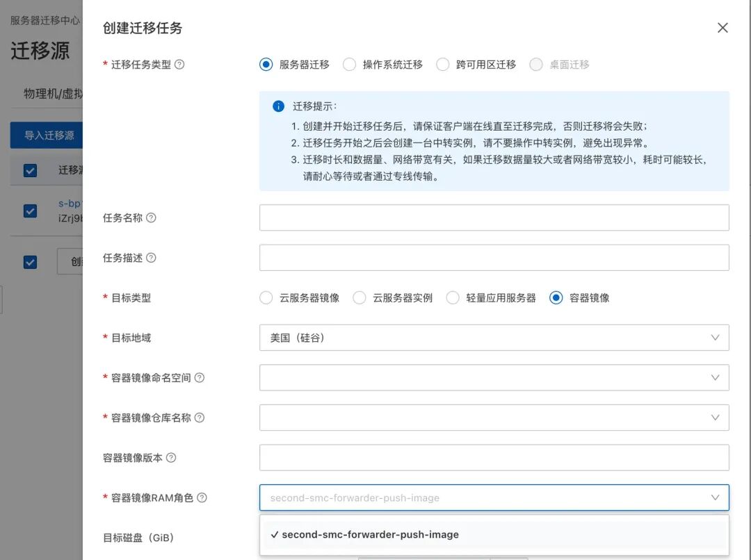Image resolution: width=751 pixels, height=560 pixels.
Task: View help for 容器镜像RAM角色
Action: pyautogui.click(x=202, y=497)
